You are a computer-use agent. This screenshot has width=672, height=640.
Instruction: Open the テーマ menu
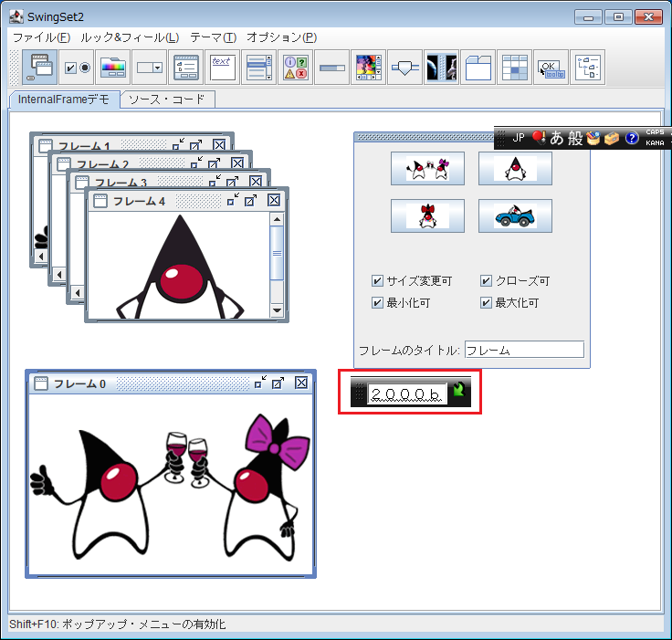213,37
